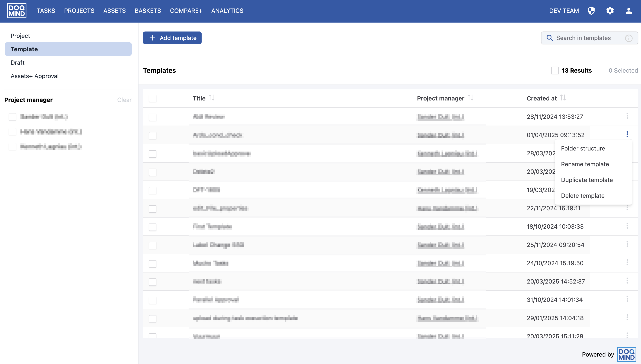Sort by Project manager column arrows

click(470, 98)
